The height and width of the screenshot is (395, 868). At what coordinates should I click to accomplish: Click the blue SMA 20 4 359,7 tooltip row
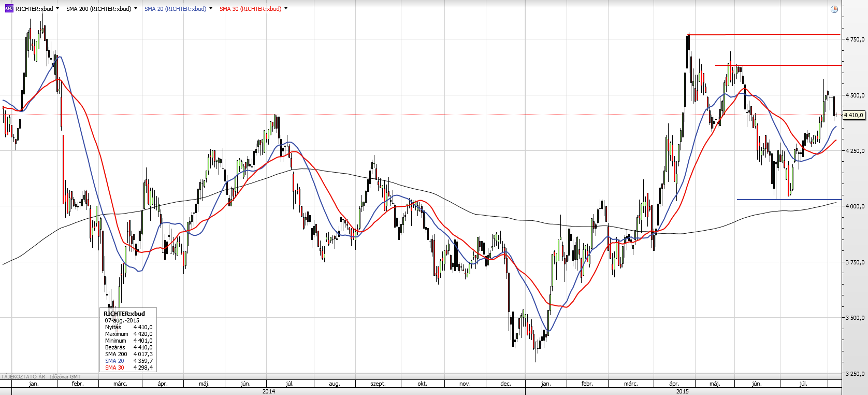(x=128, y=361)
